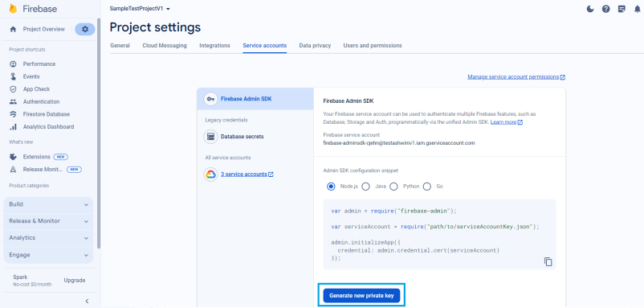Viewport: 644px width, 308px height.
Task: Expand the Analytics category
Action: pyautogui.click(x=48, y=238)
